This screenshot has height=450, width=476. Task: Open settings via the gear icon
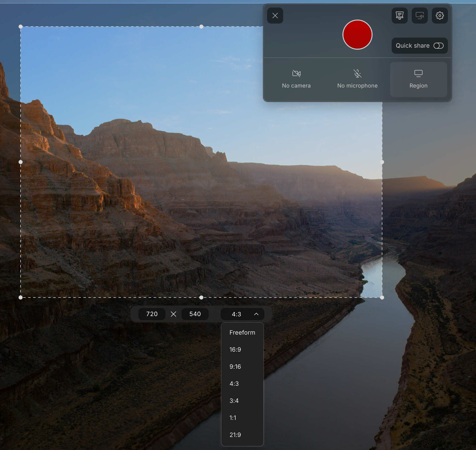click(440, 16)
